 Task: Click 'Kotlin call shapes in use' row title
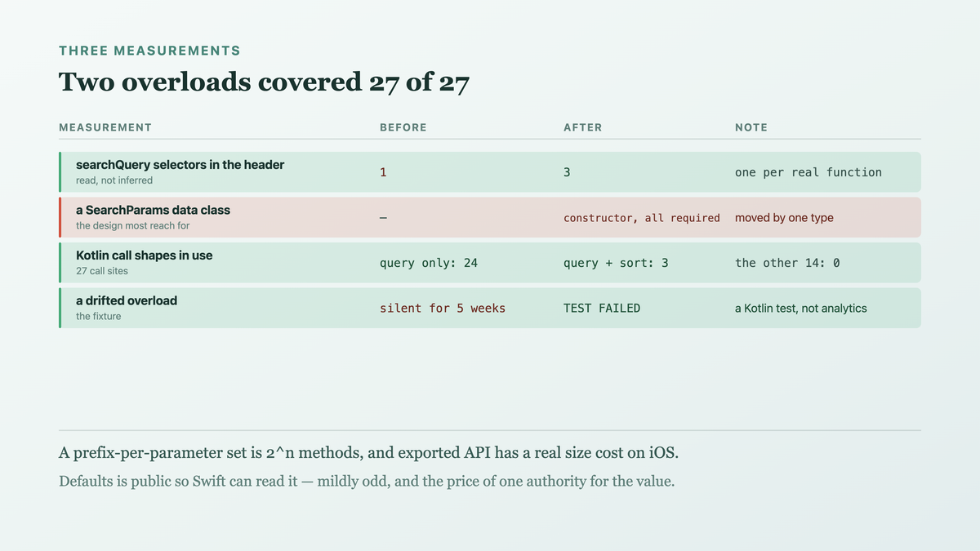point(144,256)
